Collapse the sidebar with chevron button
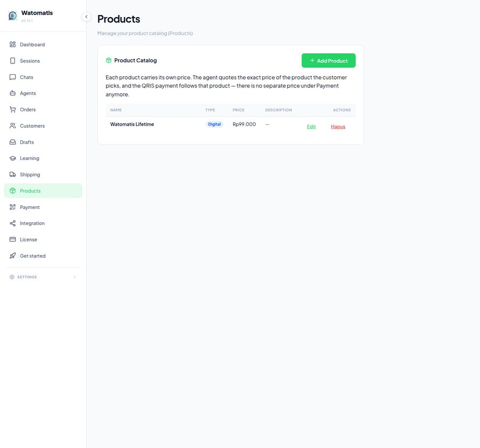This screenshot has height=448, width=480. [x=86, y=17]
